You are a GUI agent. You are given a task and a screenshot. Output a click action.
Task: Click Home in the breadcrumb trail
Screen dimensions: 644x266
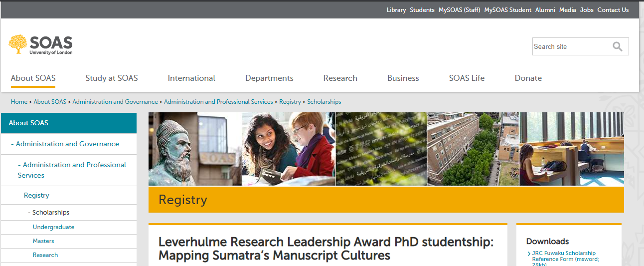[x=19, y=102]
